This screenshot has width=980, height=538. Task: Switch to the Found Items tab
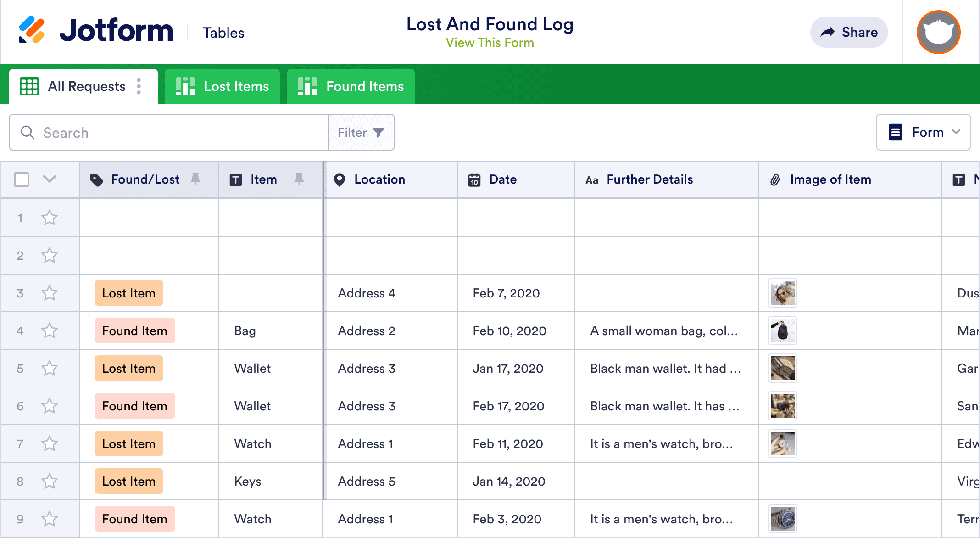pos(351,86)
